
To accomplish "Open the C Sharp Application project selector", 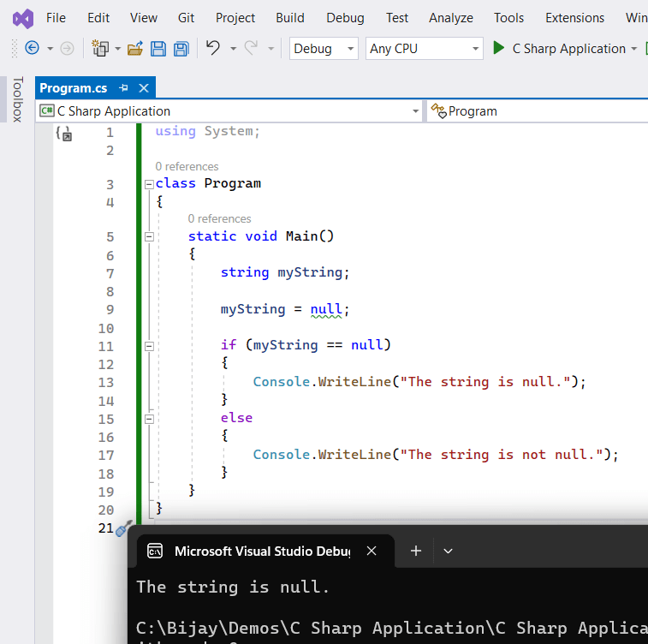I will 229,111.
